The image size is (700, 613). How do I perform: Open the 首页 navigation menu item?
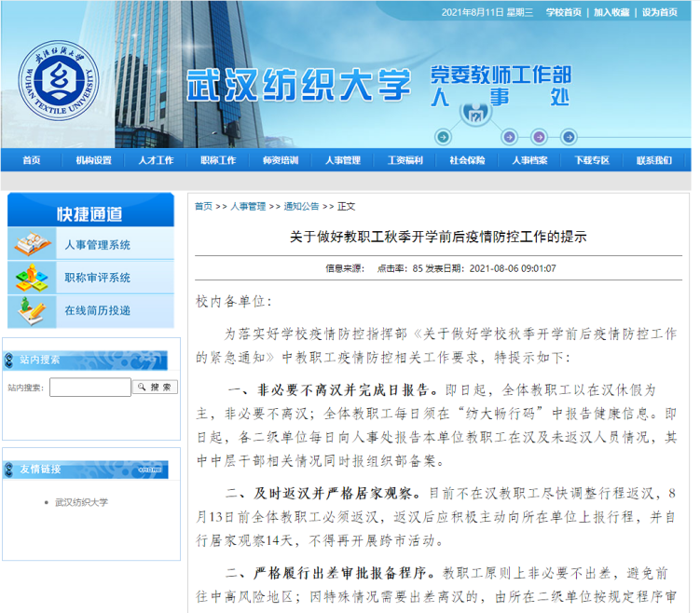click(32, 160)
